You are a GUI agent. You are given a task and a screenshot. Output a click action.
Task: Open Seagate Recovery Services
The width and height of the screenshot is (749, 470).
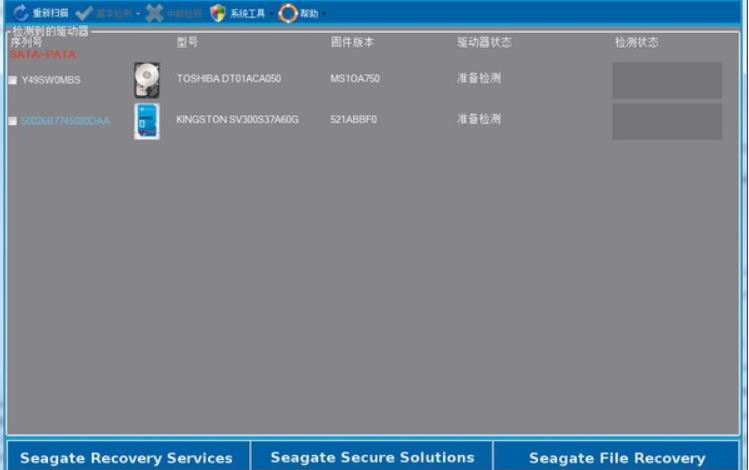(126, 457)
